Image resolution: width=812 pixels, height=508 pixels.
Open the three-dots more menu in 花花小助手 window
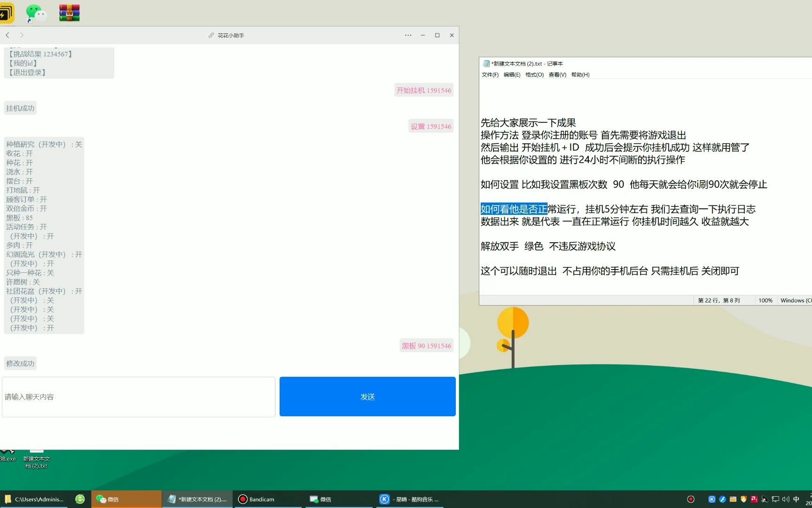coord(408,35)
